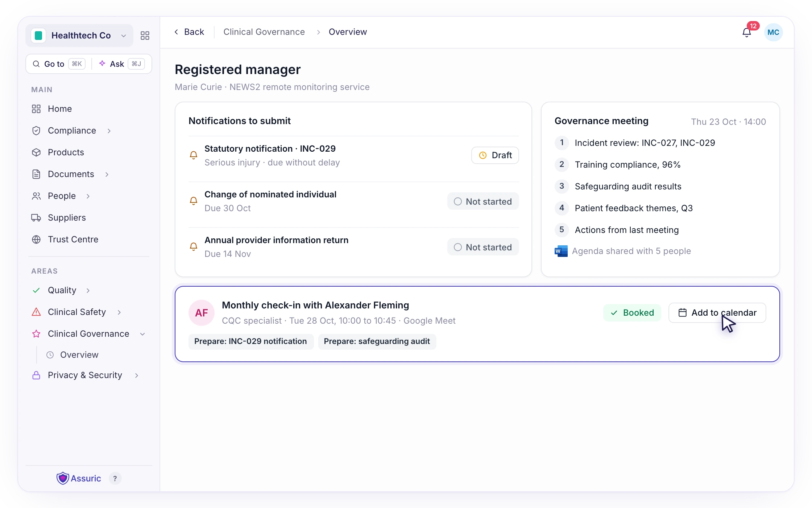The width and height of the screenshot is (812, 508).
Task: Expand the Privacy & Security chevron
Action: (137, 375)
